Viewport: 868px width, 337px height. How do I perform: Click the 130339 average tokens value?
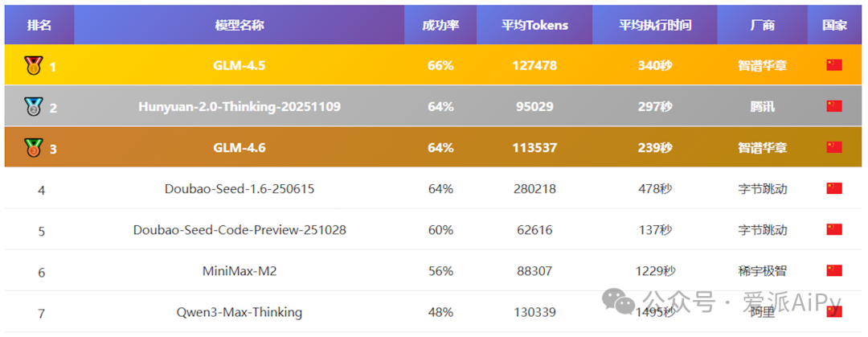click(x=534, y=312)
